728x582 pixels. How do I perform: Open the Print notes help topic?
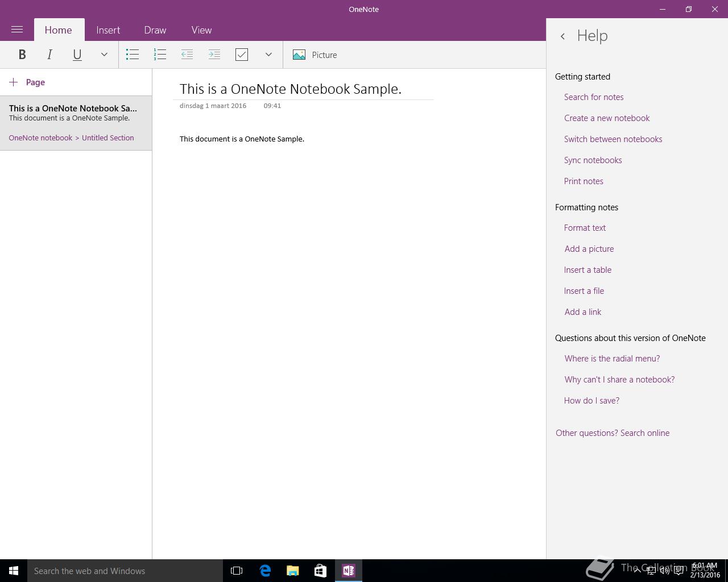tap(584, 181)
